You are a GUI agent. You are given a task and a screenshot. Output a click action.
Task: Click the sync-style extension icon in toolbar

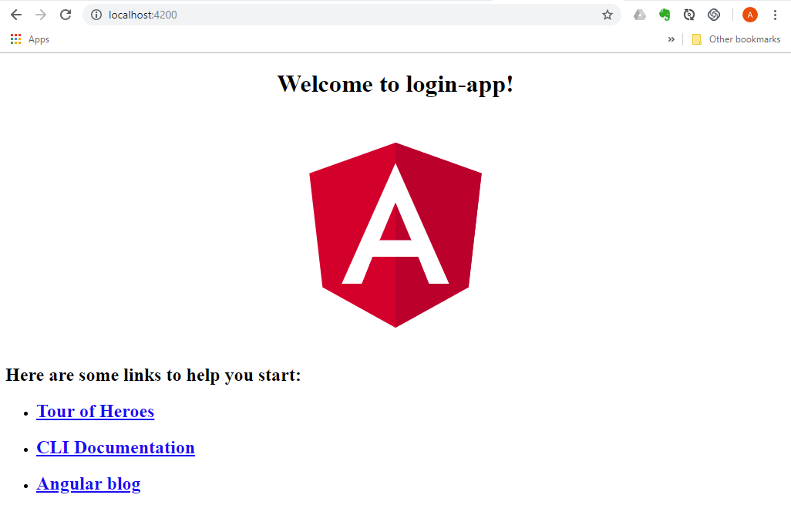pyautogui.click(x=688, y=14)
